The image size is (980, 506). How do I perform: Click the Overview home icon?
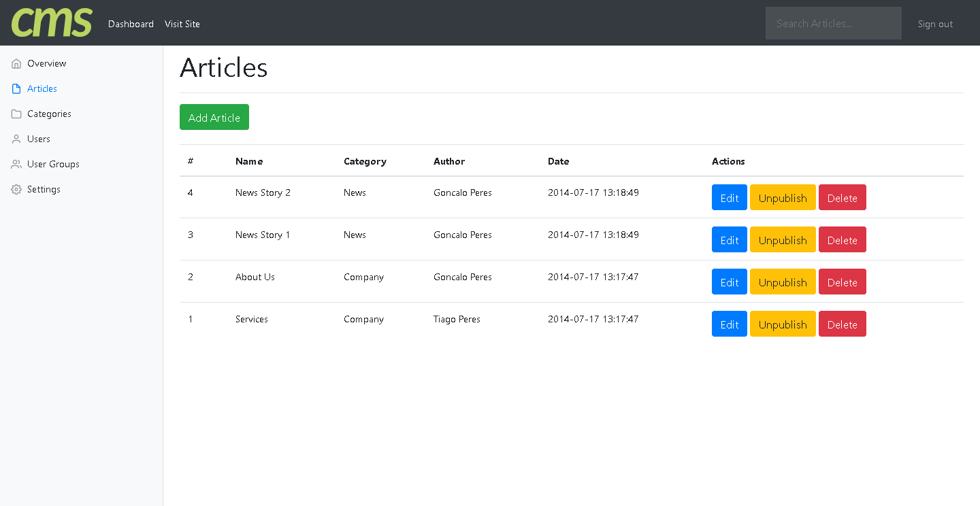pos(16,64)
